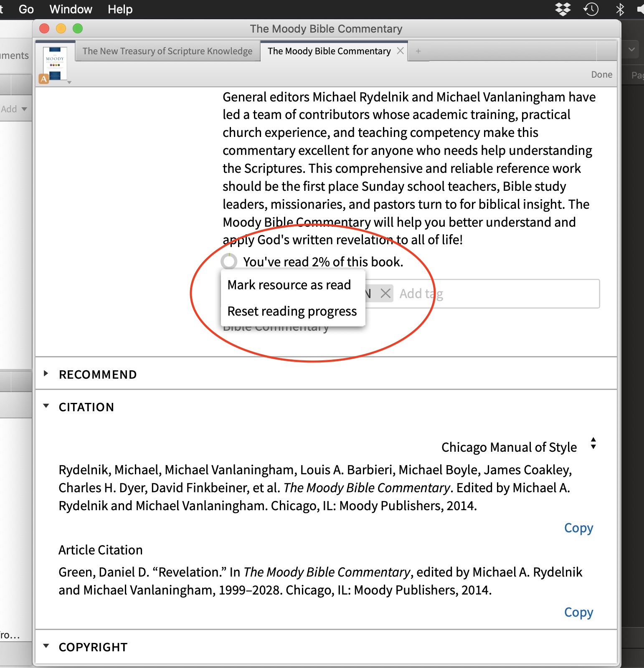Expand the RECOMMEND section
This screenshot has width=644, height=668.
pos(46,374)
